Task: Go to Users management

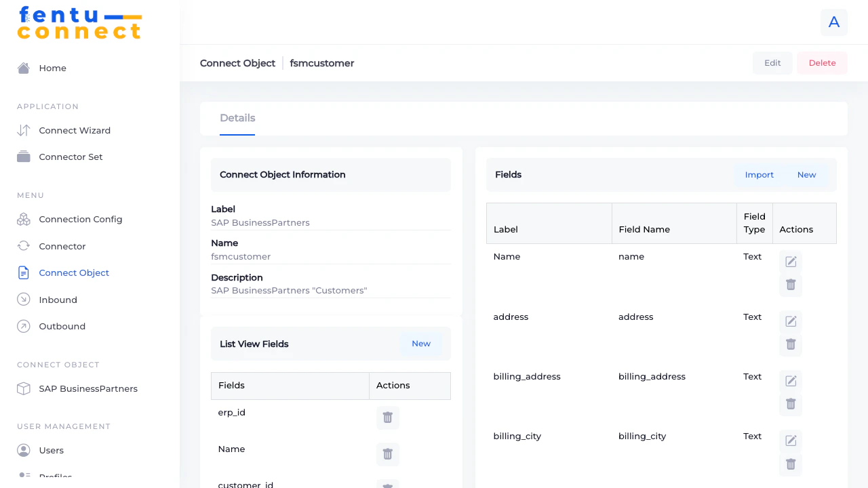Action: (51, 450)
